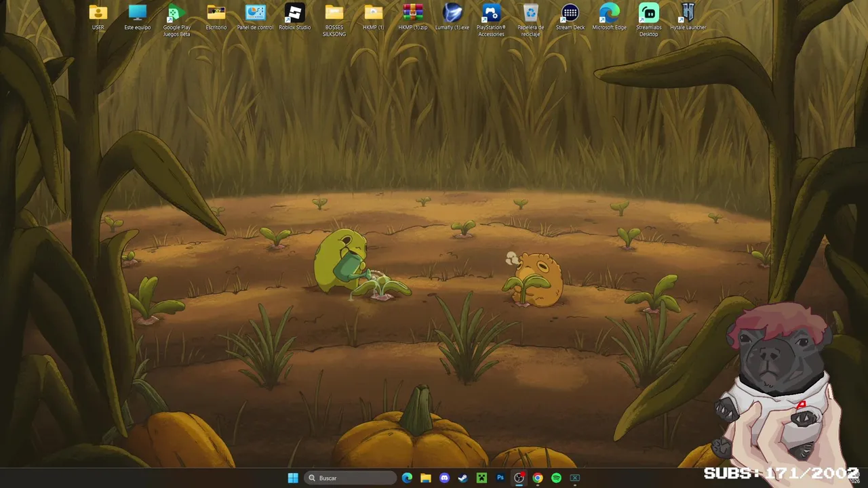The height and width of the screenshot is (488, 868).
Task: Launch Roblox Studio desktop icon
Action: 294,18
